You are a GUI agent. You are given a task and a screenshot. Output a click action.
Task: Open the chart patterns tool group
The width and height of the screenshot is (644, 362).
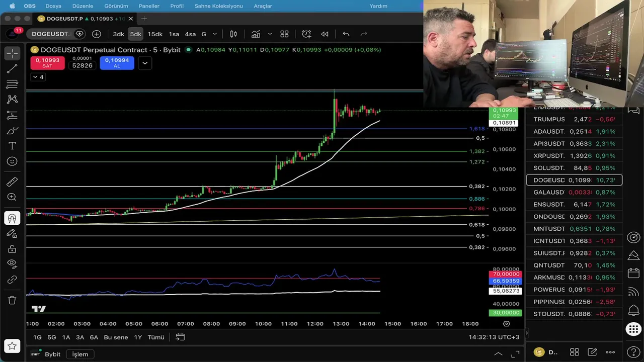pos(12,100)
